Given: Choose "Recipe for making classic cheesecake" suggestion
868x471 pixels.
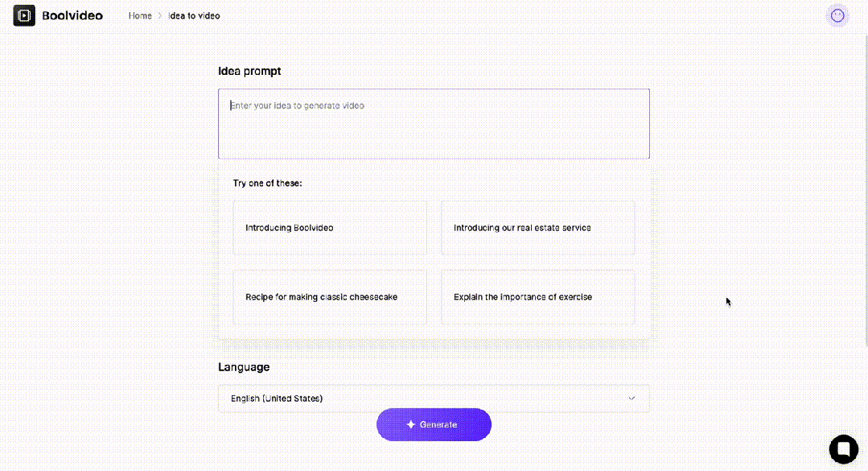Looking at the screenshot, I should (330, 297).
